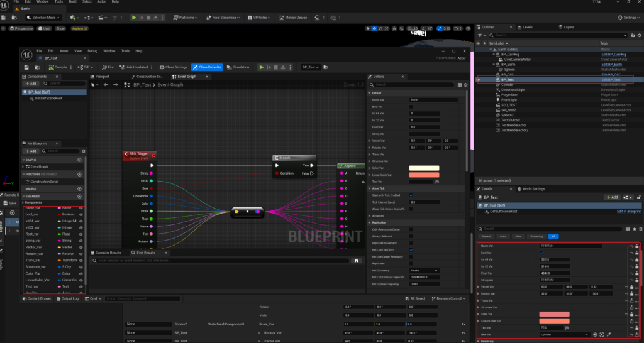The height and width of the screenshot is (343, 644).
Task: Select the Streaming filter in level Details
Action: 536,236
